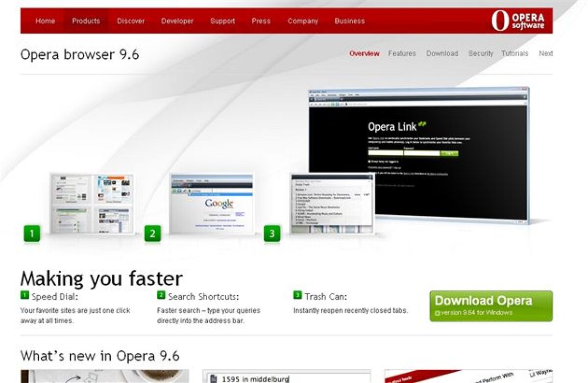Open the Home menu item
This screenshot has height=383, width=588.
click(46, 21)
